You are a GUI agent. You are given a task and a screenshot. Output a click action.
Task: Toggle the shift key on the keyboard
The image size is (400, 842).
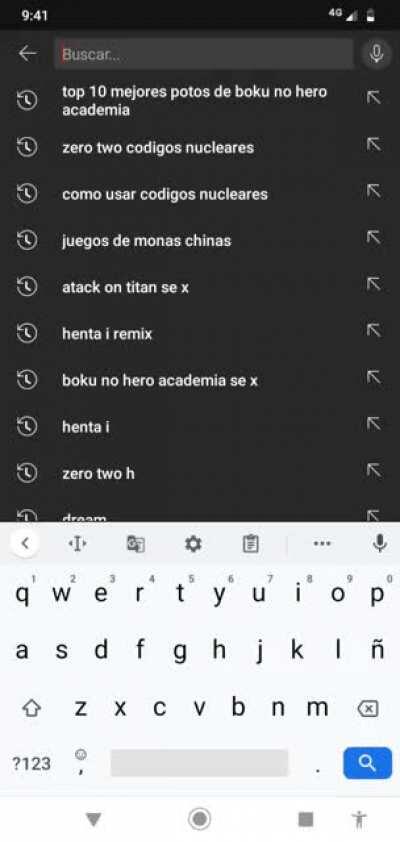pos(32,709)
